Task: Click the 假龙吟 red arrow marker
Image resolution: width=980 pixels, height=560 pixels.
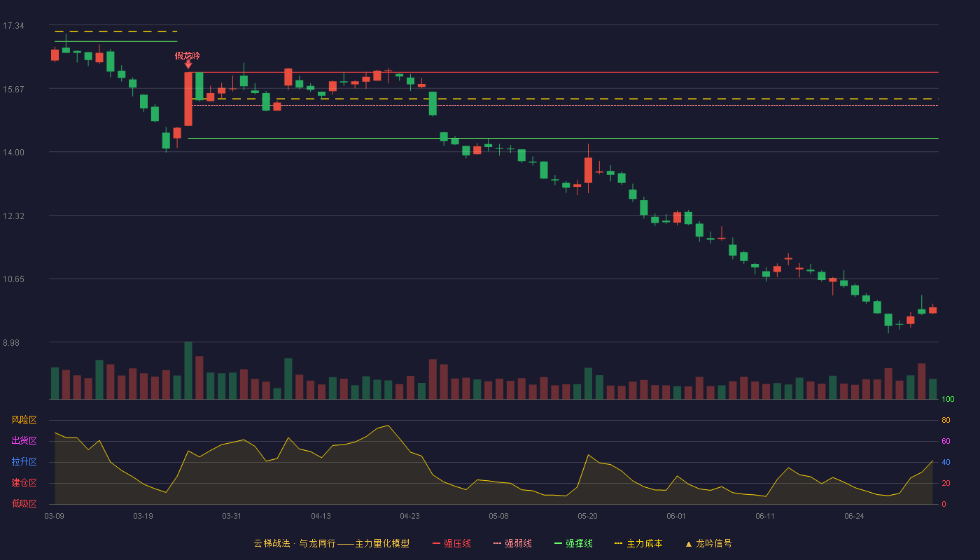Action: (x=188, y=64)
